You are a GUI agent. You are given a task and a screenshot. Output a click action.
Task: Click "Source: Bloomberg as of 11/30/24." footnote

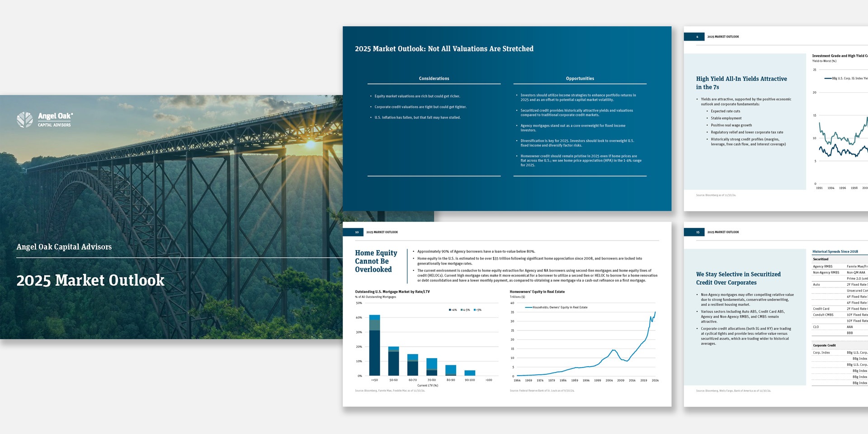716,195
